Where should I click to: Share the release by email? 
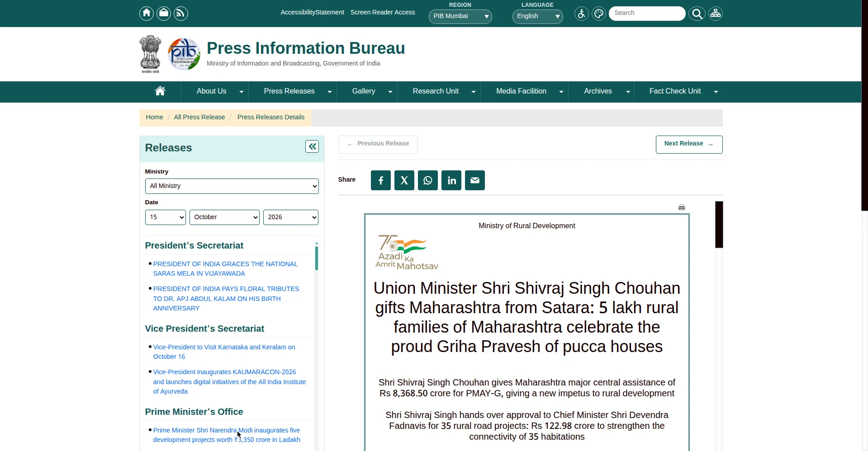(x=475, y=180)
